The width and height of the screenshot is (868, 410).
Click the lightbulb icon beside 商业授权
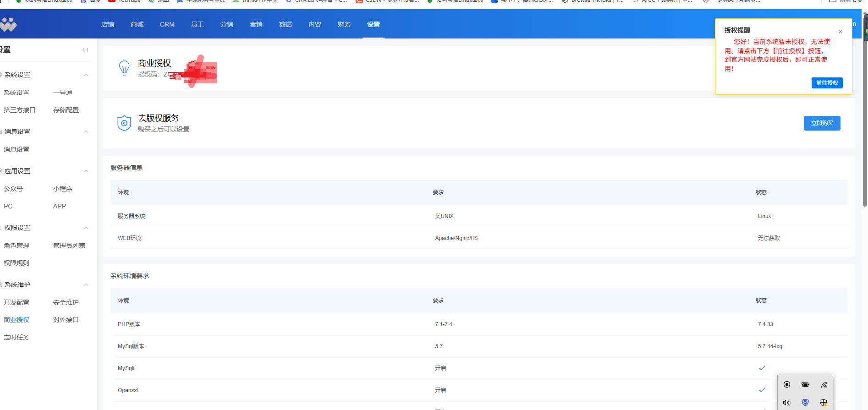pyautogui.click(x=124, y=68)
